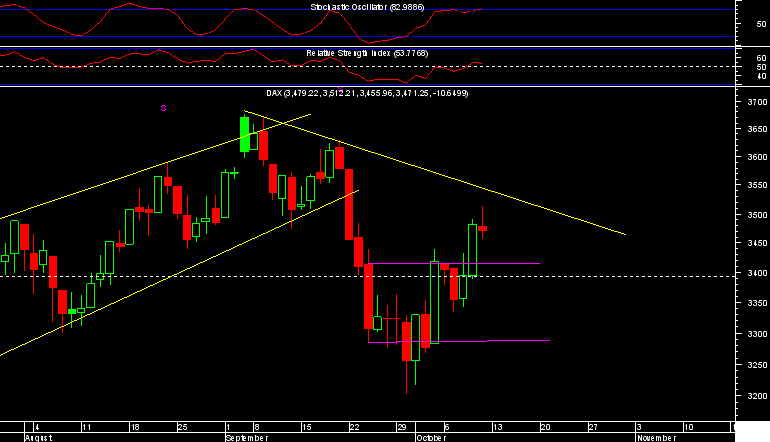
Task: Select the DAX price values header text
Action: [x=367, y=93]
